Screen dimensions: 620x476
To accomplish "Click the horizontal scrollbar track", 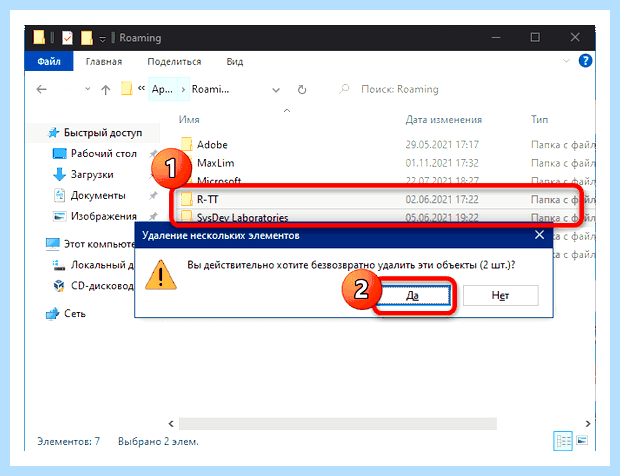I will click(x=338, y=423).
